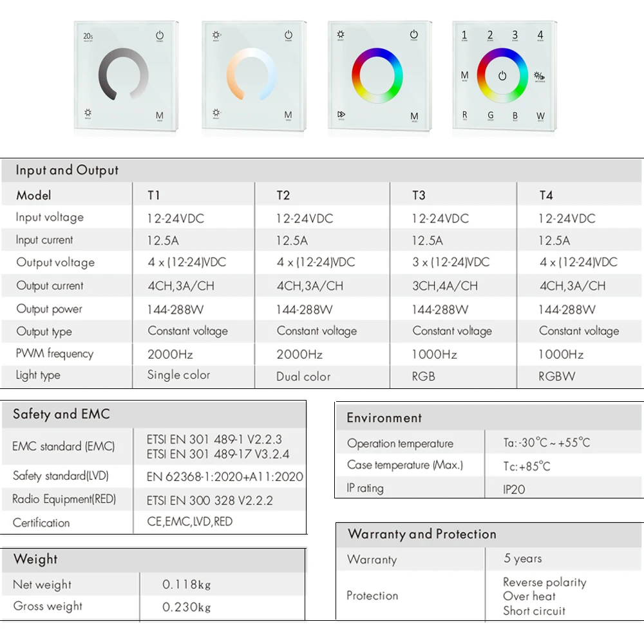Image resolution: width=644 pixels, height=644 pixels.
Task: Click the T4 model column header
Action: click(x=546, y=195)
